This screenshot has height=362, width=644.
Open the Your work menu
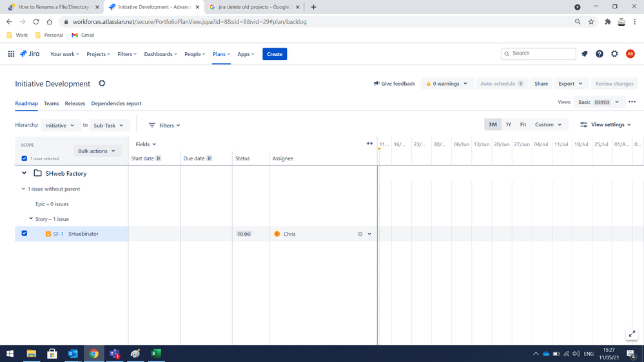(x=64, y=53)
